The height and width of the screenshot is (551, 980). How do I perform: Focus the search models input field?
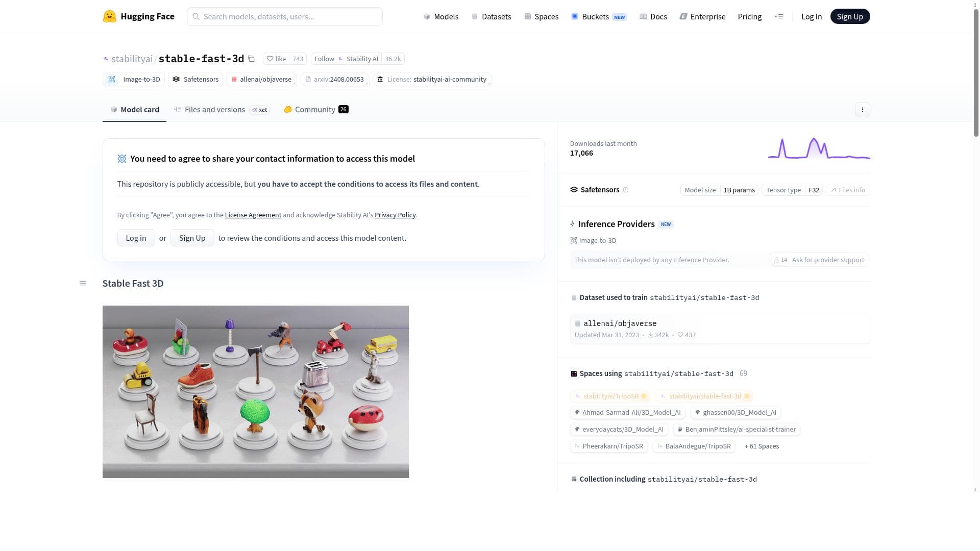(x=288, y=16)
